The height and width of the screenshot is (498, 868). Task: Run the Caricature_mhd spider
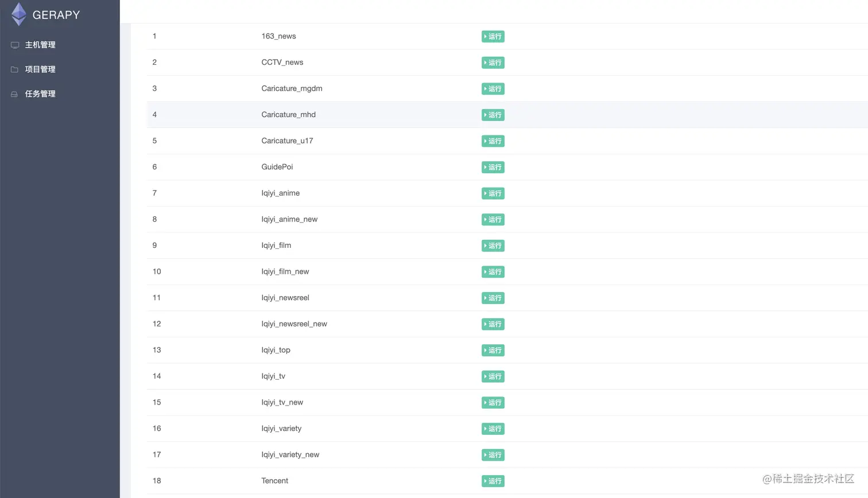point(493,115)
